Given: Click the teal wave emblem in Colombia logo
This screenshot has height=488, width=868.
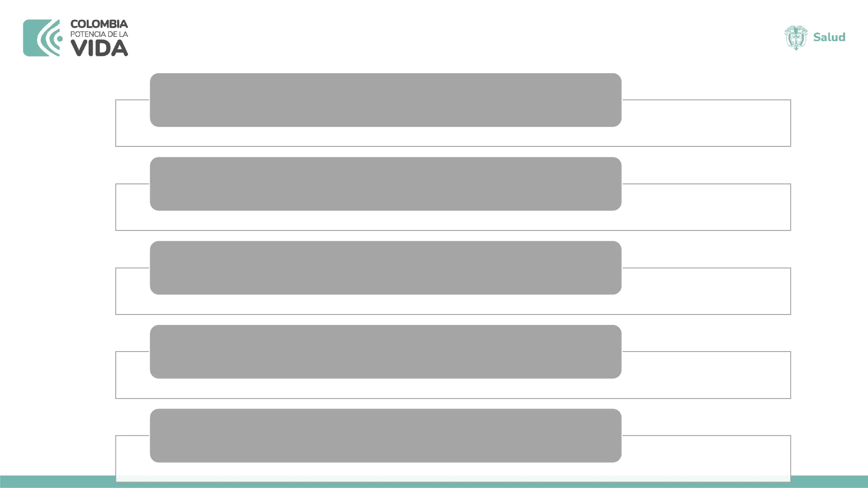Looking at the screenshot, I should tap(42, 38).
